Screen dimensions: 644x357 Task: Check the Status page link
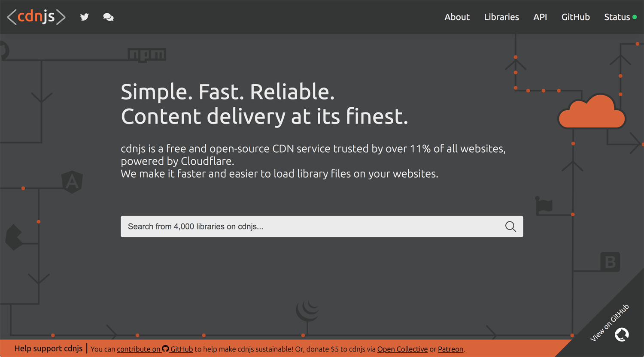coord(620,17)
